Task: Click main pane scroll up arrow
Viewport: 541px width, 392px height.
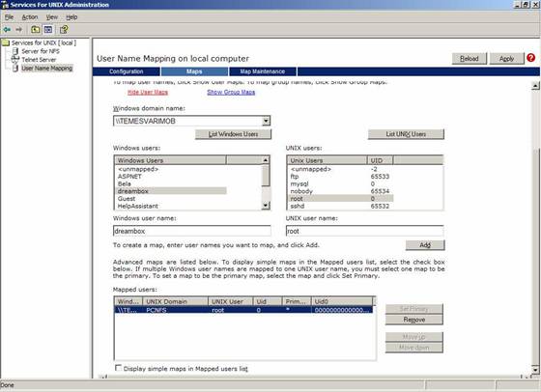Action: (535, 86)
